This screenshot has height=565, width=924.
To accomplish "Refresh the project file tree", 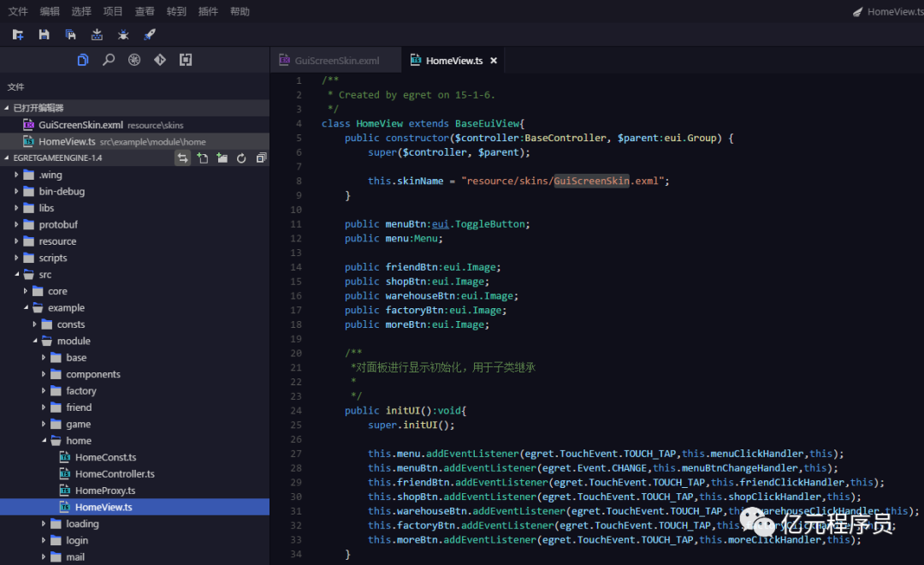I will (x=241, y=158).
